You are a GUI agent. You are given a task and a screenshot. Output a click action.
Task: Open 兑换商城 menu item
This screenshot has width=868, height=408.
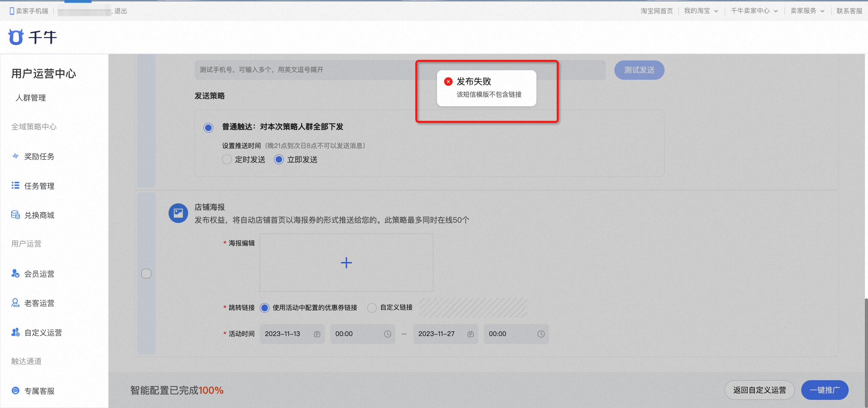click(39, 215)
